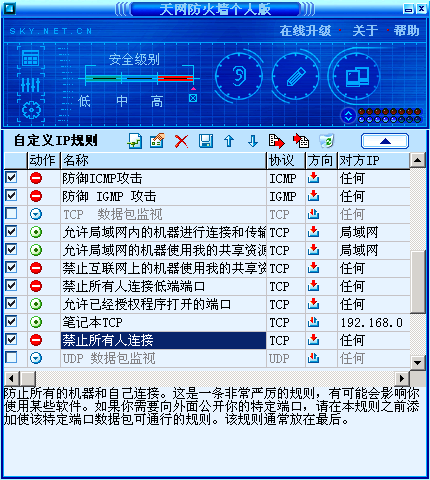430x480 pixels.
Task: Select the 笔记本TCP rule row
Action: pyautogui.click(x=207, y=322)
